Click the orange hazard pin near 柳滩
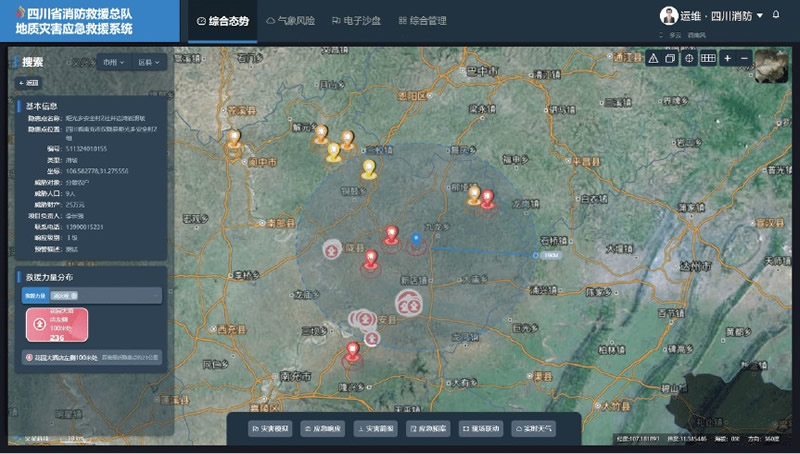The width and height of the screenshot is (800, 454). [x=474, y=195]
